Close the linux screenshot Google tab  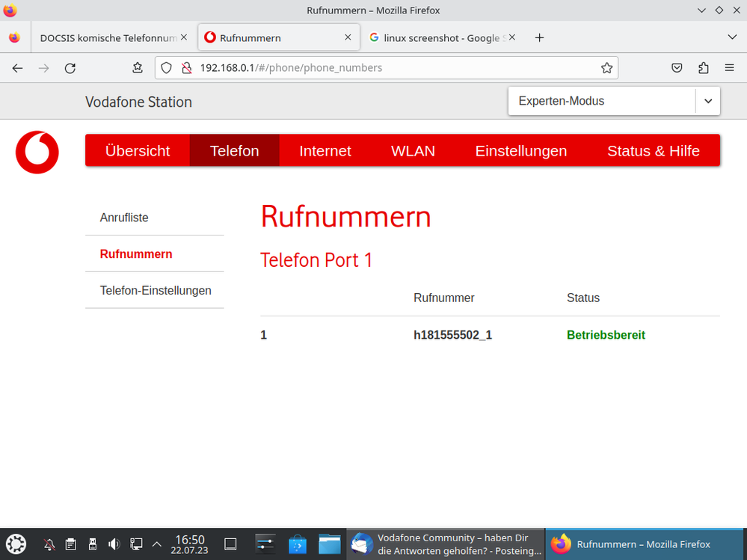[512, 37]
